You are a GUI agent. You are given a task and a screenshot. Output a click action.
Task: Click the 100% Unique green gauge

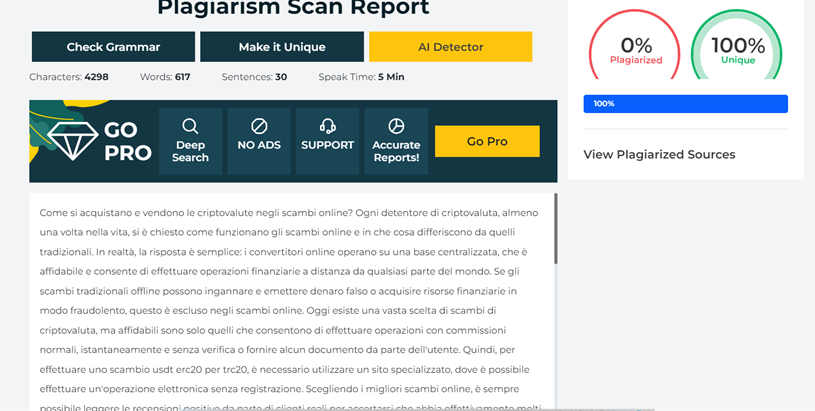pos(738,48)
